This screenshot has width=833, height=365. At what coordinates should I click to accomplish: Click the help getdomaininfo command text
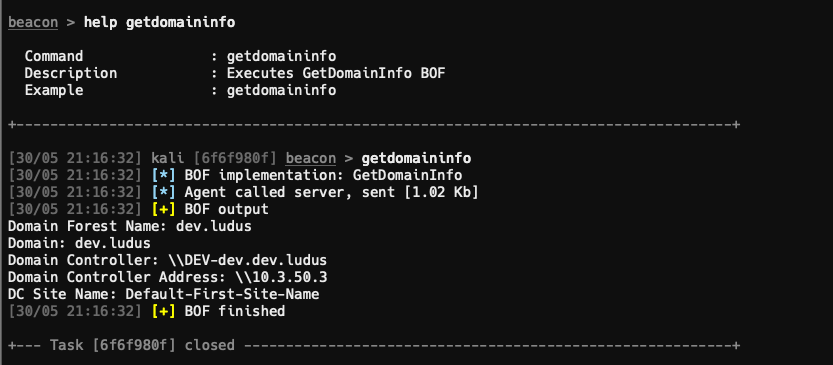159,22
